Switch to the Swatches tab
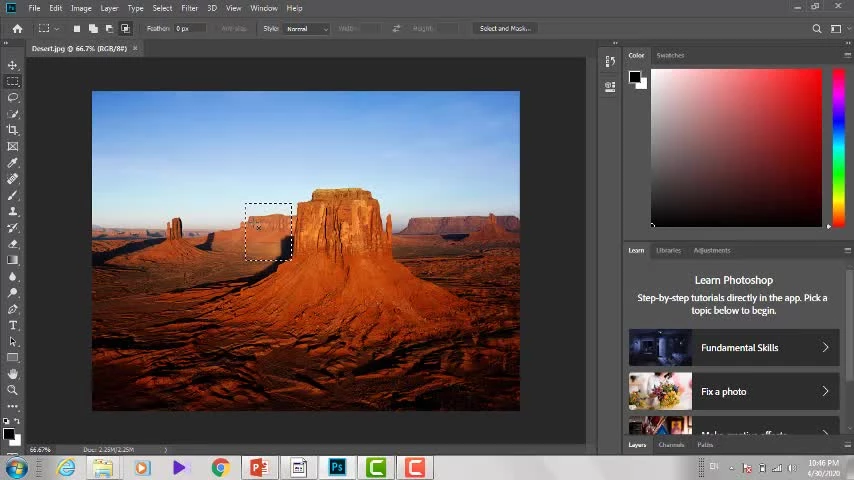 click(x=670, y=55)
